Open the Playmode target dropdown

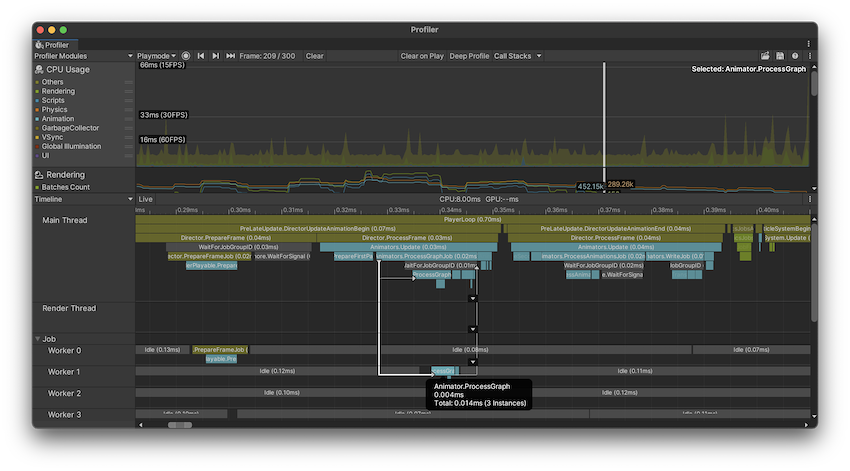click(157, 56)
